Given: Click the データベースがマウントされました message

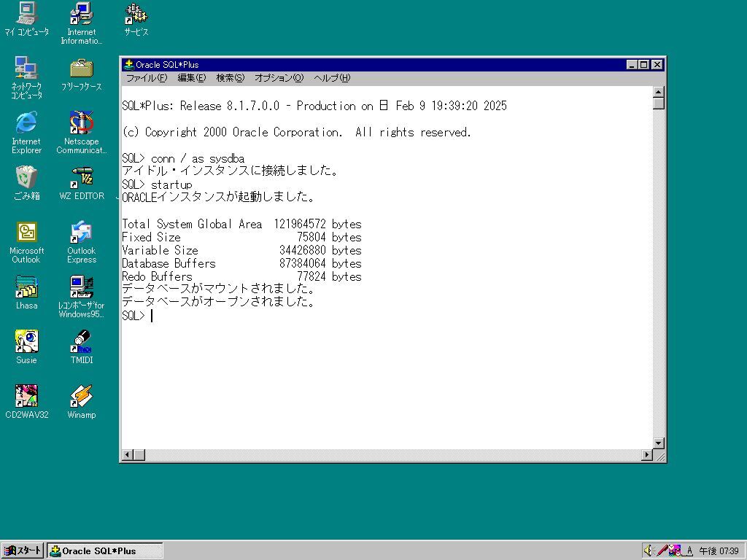Looking at the screenshot, I should (218, 289).
